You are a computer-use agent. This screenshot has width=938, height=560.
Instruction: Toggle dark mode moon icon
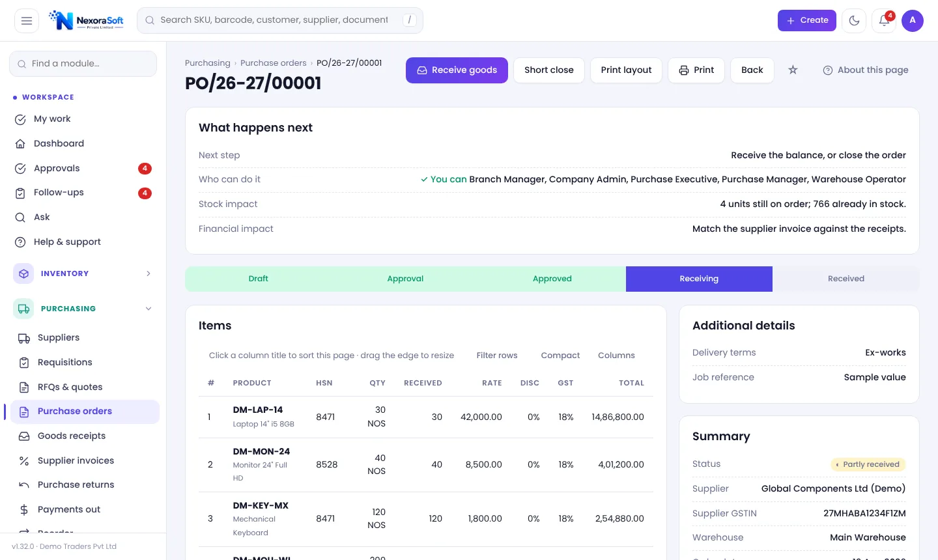coord(854,21)
